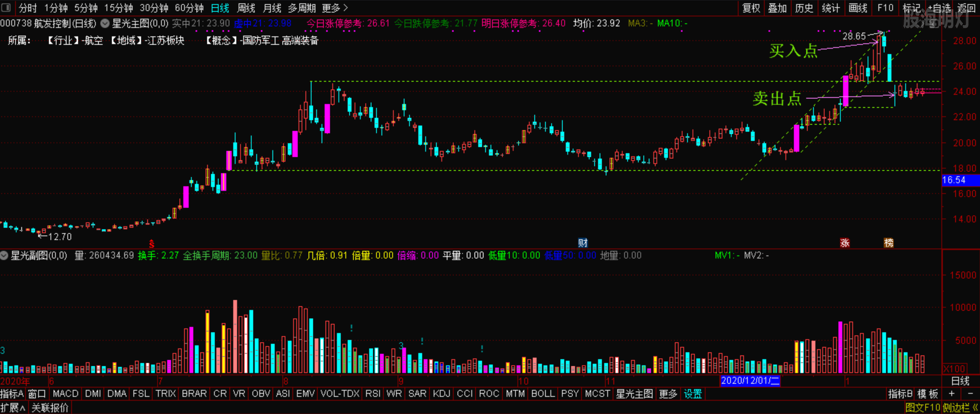Image resolution: width=980 pixels, height=414 pixels.
Task: Click the 涨 marker on time axis
Action: click(845, 243)
